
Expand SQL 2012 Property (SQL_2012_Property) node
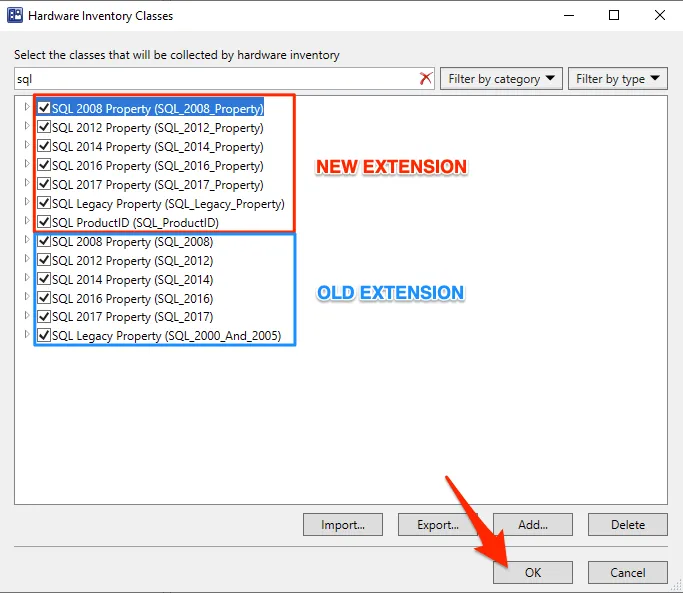tap(27, 126)
